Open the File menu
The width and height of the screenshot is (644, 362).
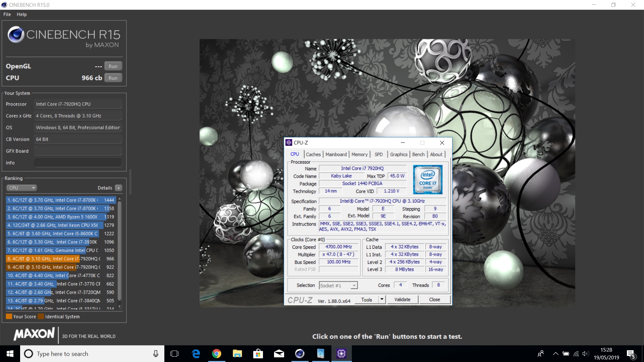[x=7, y=14]
